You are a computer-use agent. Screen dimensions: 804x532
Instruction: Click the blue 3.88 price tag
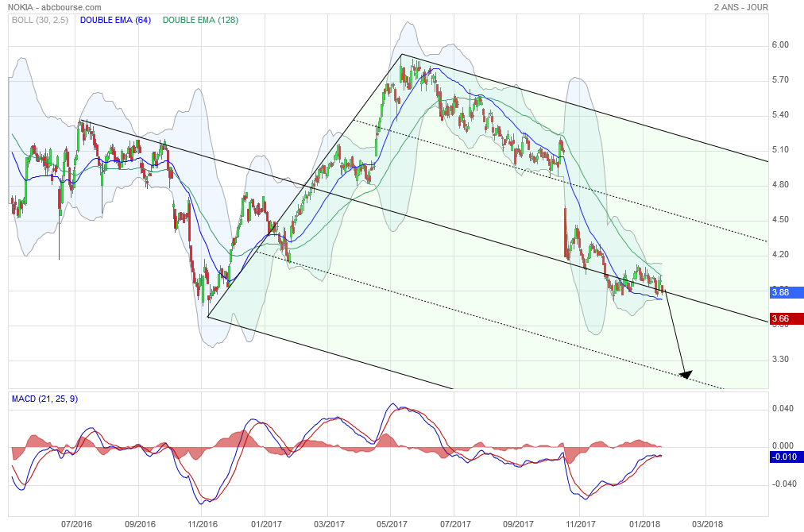click(787, 292)
